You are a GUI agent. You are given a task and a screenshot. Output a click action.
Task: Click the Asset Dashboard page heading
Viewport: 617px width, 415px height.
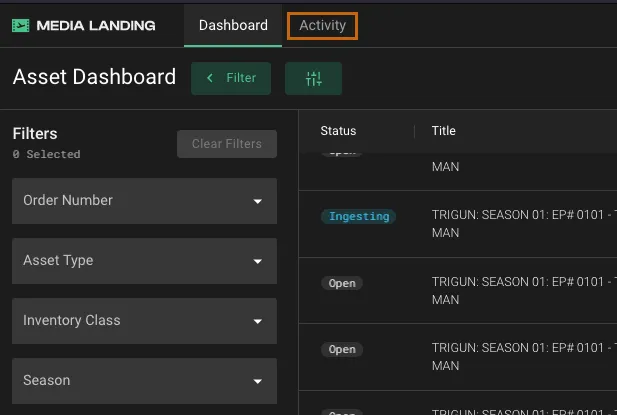94,77
